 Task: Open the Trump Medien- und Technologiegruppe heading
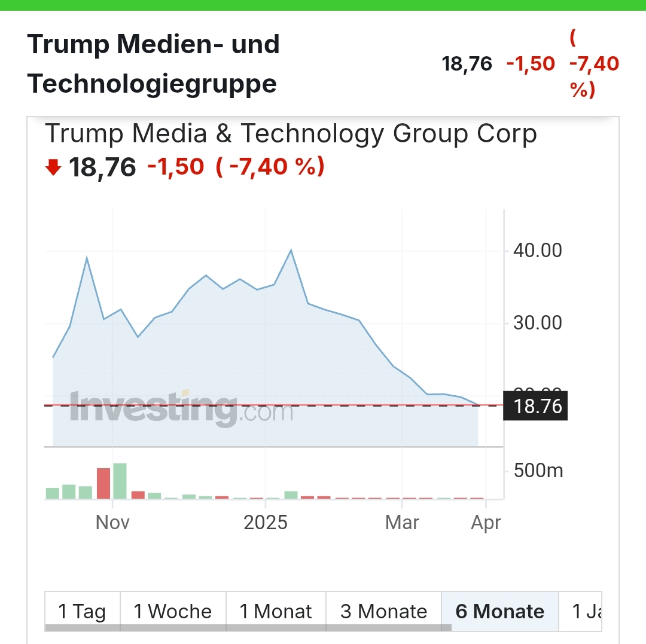pyautogui.click(x=153, y=64)
